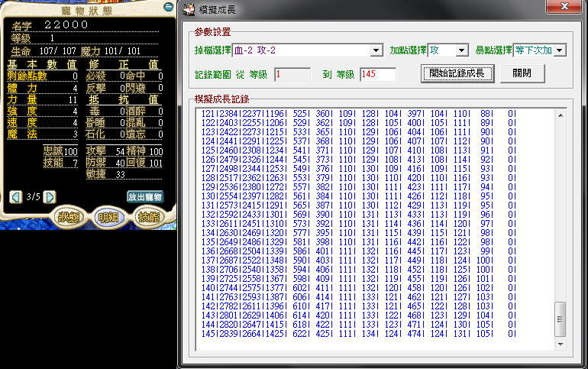This screenshot has height=369, width=588.
Task: Select the growth record row for level 121
Action: (x=358, y=114)
